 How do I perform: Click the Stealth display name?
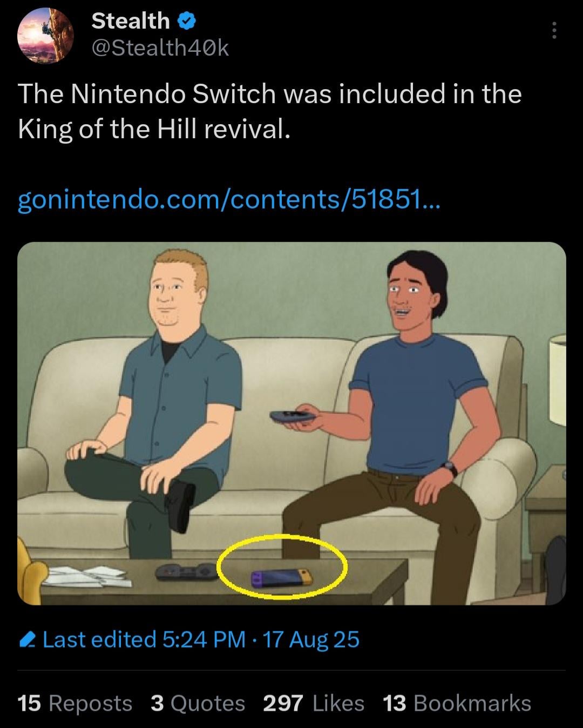pyautogui.click(x=131, y=21)
